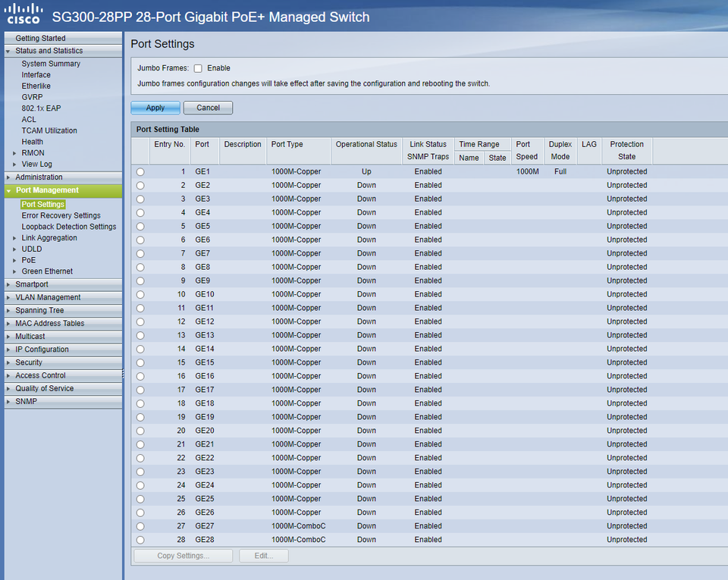Select the GE14 port row radio button
The width and height of the screenshot is (728, 580).
tap(140, 350)
